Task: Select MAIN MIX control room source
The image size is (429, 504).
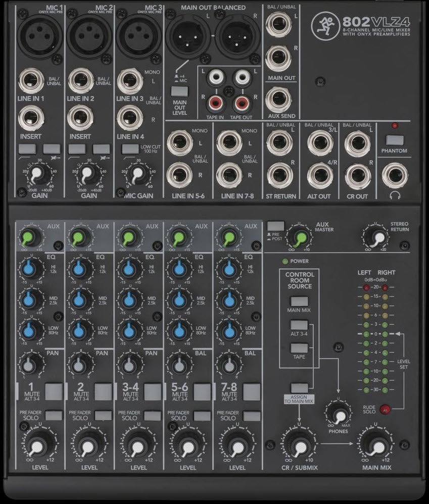Action: coord(300,301)
